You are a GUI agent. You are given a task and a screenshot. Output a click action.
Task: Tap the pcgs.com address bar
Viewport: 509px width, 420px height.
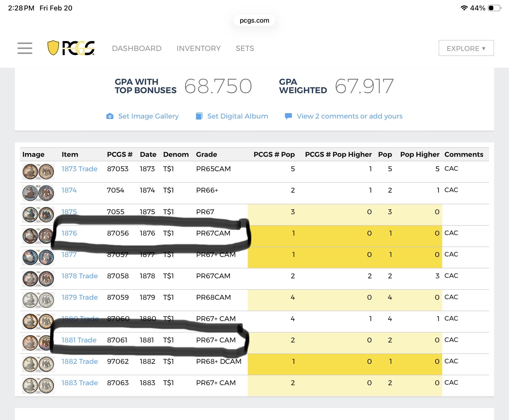coord(254,20)
